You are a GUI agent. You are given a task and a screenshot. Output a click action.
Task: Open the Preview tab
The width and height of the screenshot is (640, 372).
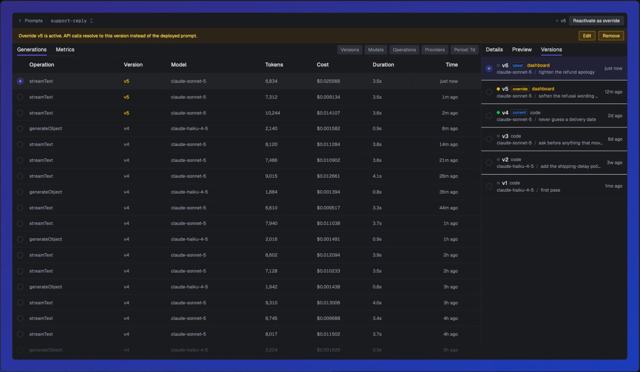tap(522, 49)
